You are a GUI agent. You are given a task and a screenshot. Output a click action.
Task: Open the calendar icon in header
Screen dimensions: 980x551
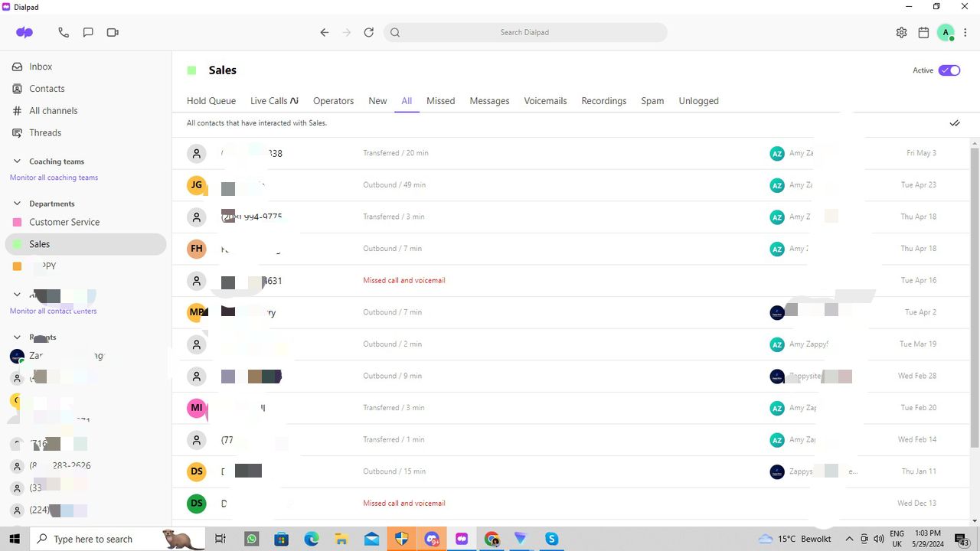[x=923, y=32]
